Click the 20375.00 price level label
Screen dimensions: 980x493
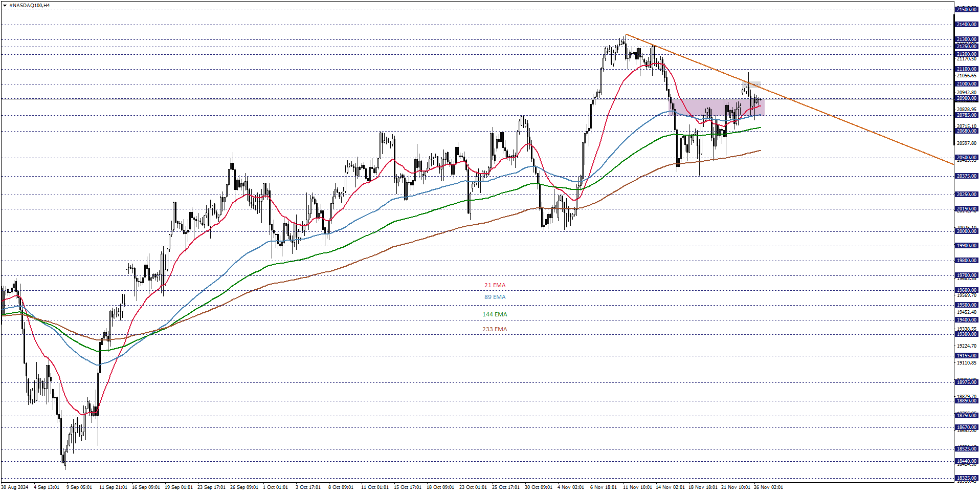click(x=966, y=176)
